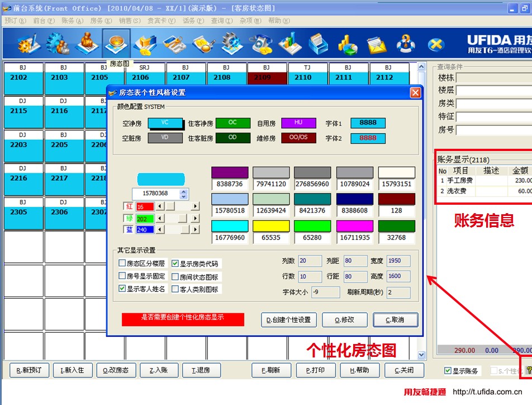Image resolution: width=532 pixels, height=405 pixels.
Task: Uncheck the 显示客人姓名 checkbox
Action: pos(122,289)
